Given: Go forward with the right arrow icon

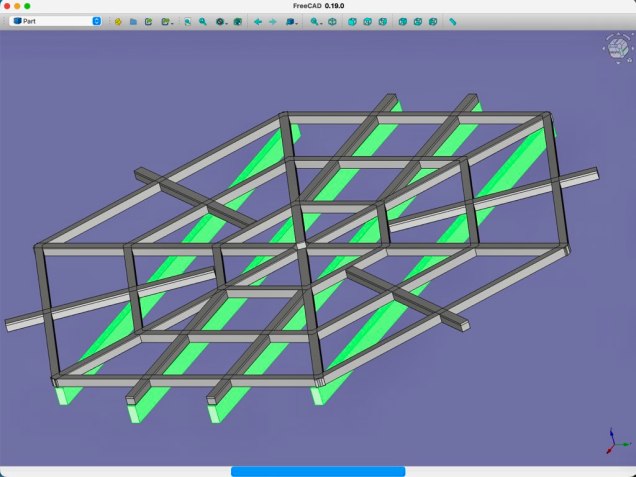Looking at the screenshot, I should [x=273, y=21].
